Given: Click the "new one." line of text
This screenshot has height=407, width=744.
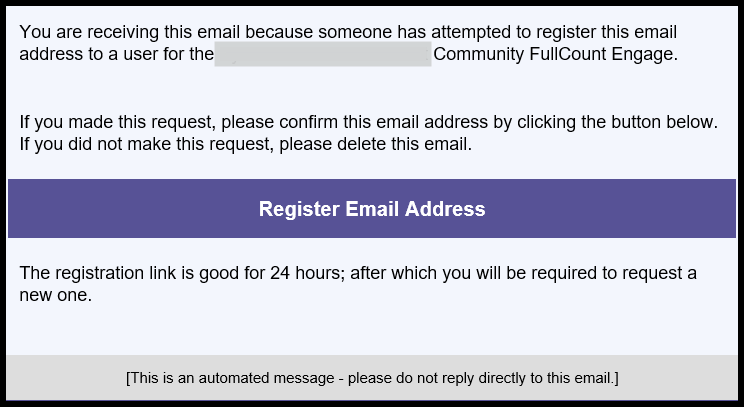Looking at the screenshot, I should click(x=56, y=294).
